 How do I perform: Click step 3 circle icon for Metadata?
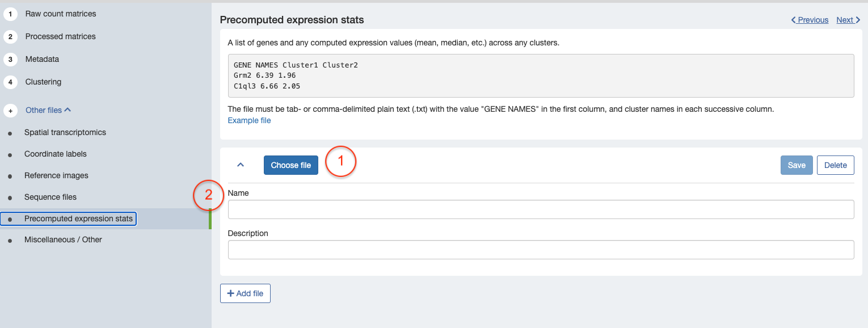pos(10,60)
